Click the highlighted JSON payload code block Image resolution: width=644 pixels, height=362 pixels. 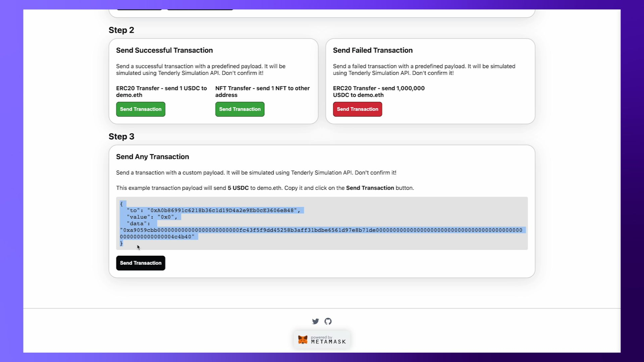[322, 223]
